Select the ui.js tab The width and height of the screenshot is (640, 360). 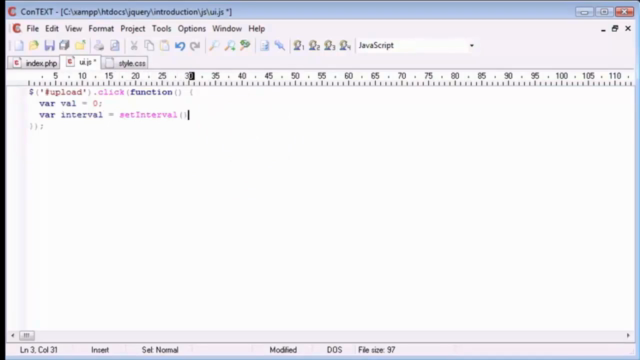[x=81, y=62]
